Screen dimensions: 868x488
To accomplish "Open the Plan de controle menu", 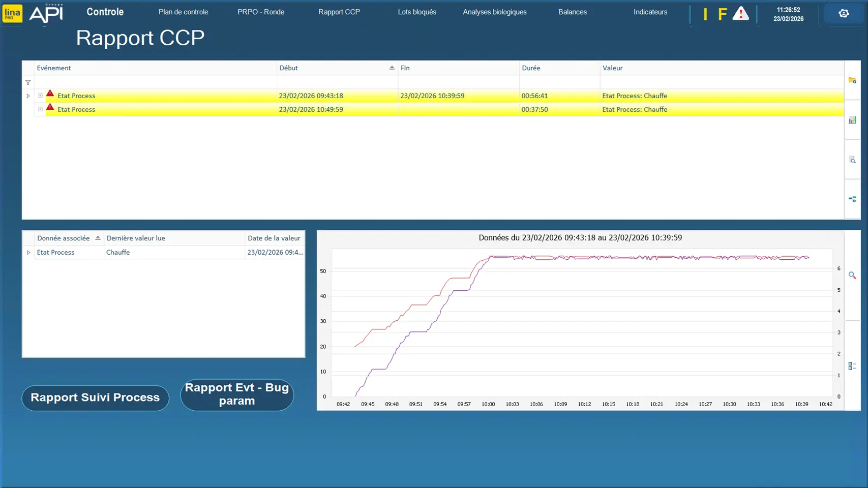I will [x=183, y=12].
